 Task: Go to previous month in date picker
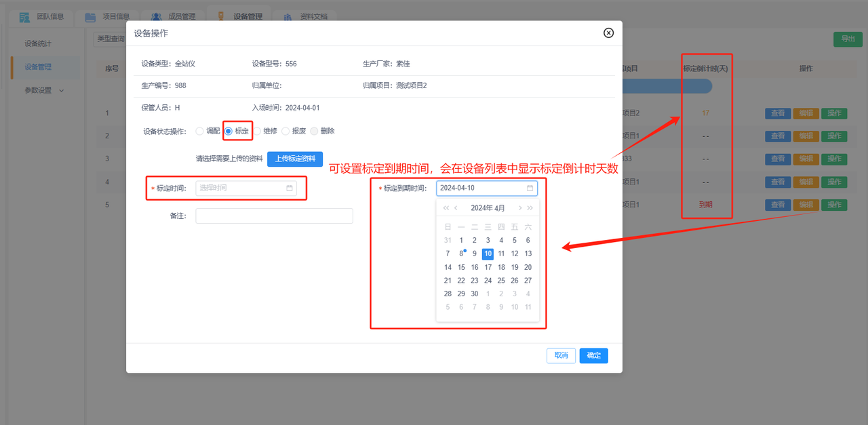(456, 208)
